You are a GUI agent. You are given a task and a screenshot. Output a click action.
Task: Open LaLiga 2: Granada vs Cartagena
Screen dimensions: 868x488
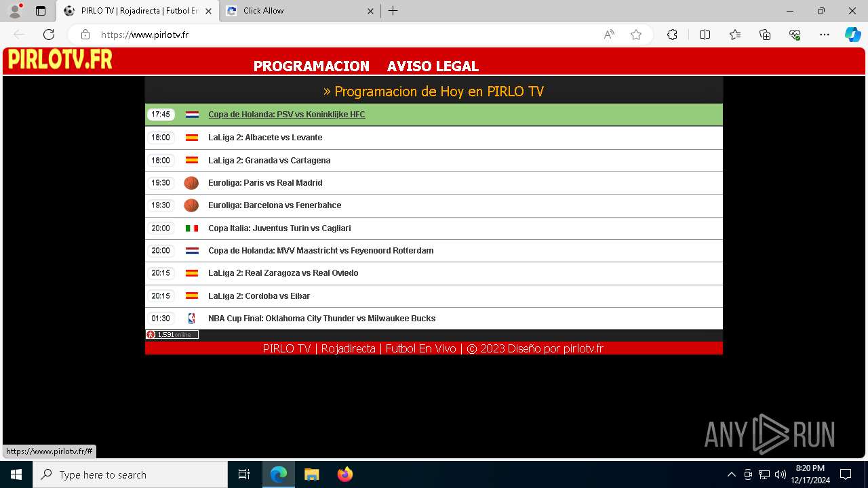tap(269, 161)
